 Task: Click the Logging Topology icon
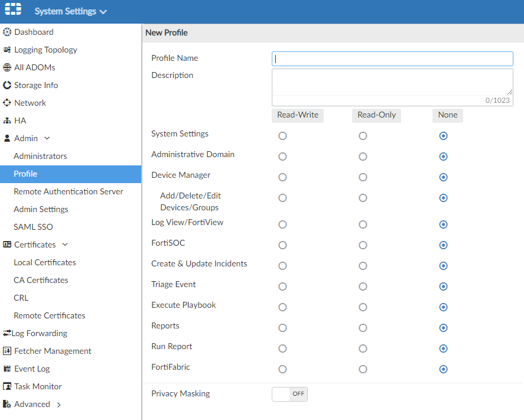pyautogui.click(x=7, y=50)
